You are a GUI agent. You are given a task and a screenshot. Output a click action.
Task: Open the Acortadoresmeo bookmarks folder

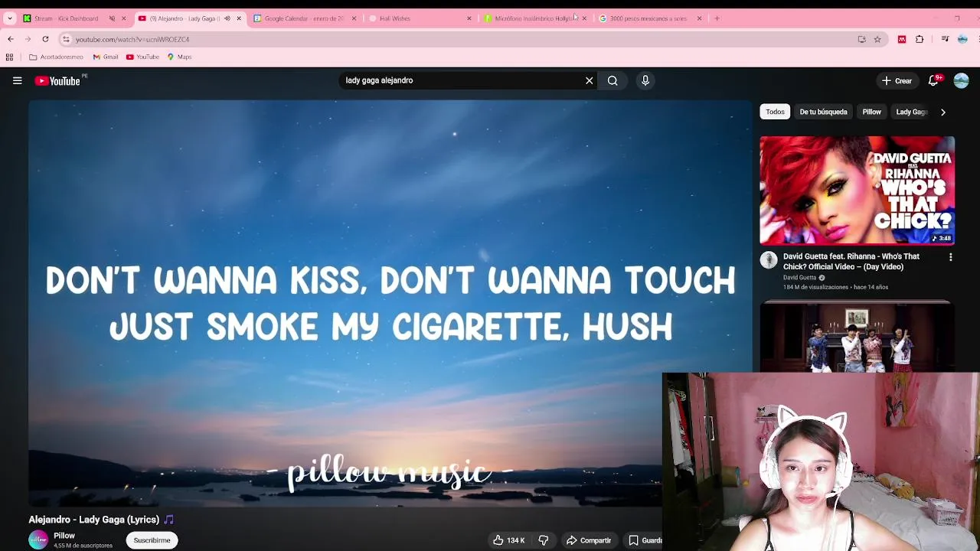(x=56, y=57)
